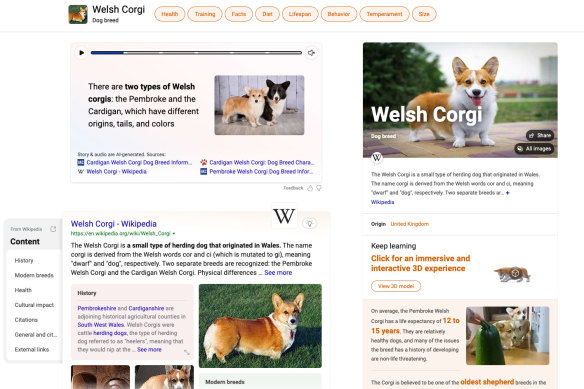Viewport: 584px width, 389px height.
Task: Jump to Modern breeds in Content sidebar
Action: (34, 275)
